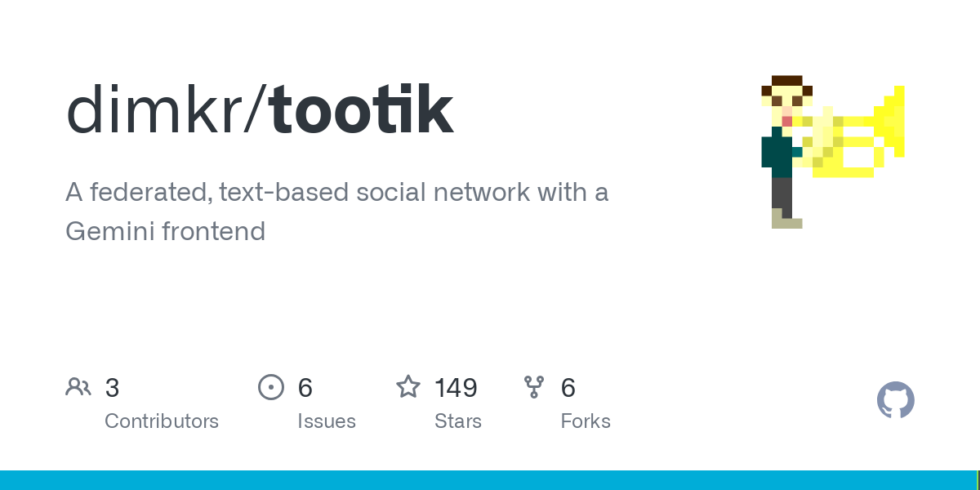Click the fork icon
The height and width of the screenshot is (490, 980).
click(534, 387)
